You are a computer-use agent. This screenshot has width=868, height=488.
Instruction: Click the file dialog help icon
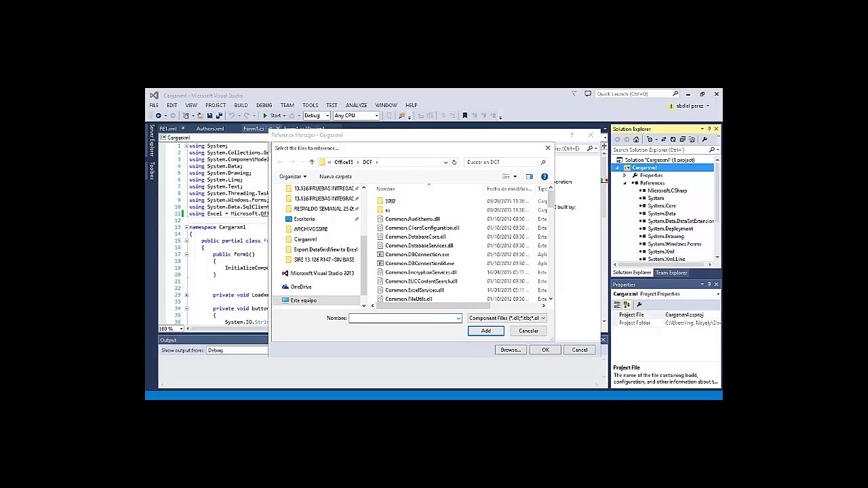tap(544, 177)
